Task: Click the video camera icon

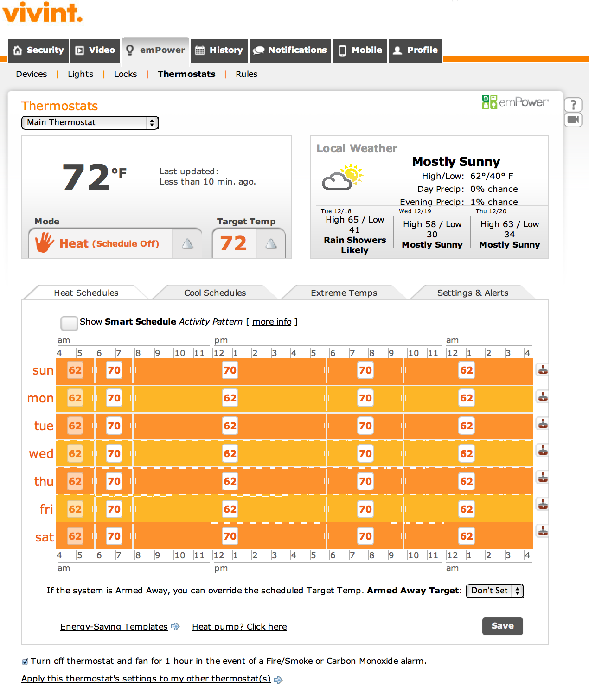Action: click(573, 120)
